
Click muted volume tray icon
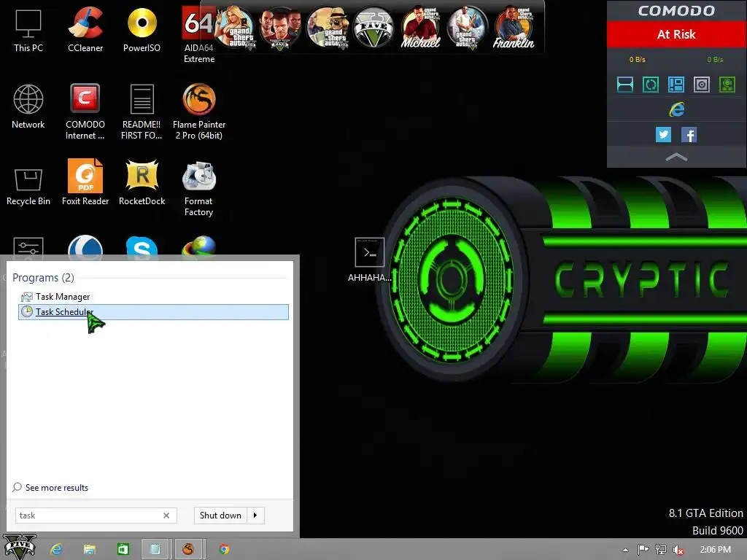click(678, 550)
